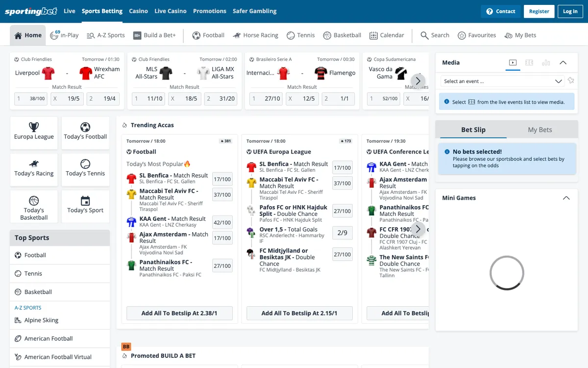Select MLS All-Stars win odds 11/10
This screenshot has width=588, height=368.
point(148,99)
